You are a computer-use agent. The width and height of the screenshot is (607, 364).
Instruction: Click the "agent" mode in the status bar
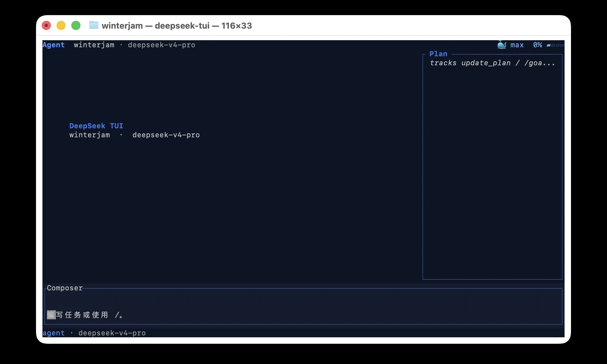[53, 333]
